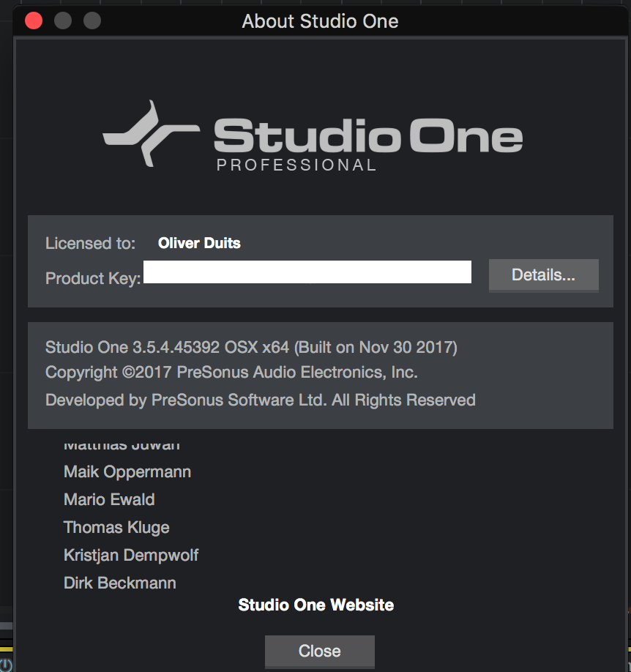Click the Developed by PreSonus Software line
Viewport: 631px width, 672px height.
[261, 400]
